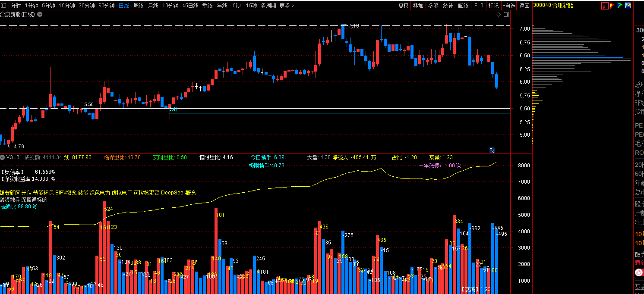Click the thumbs-up icon in right panel
Screen dimensions: 644x294
pyautogui.click(x=639, y=272)
